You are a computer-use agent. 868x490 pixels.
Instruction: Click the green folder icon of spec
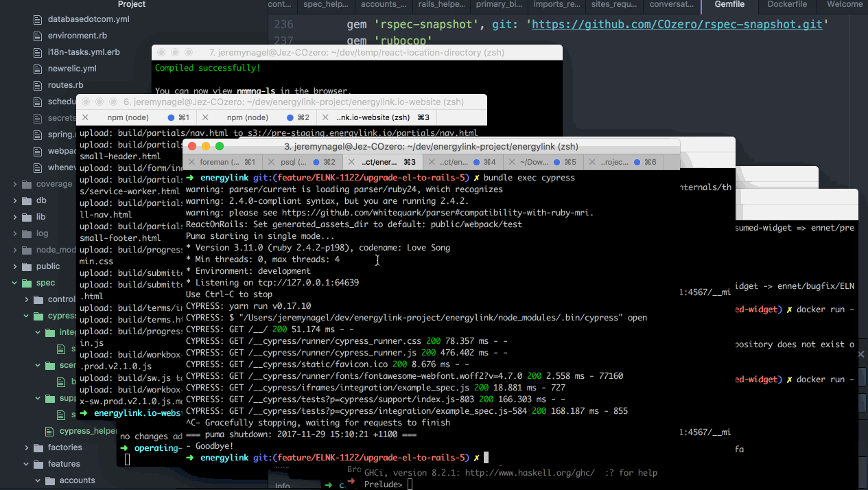pyautogui.click(x=27, y=283)
